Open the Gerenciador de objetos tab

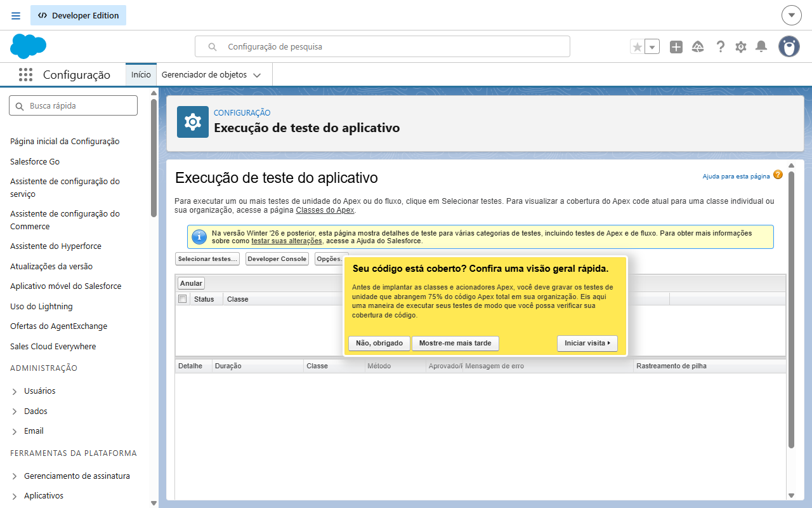click(204, 74)
